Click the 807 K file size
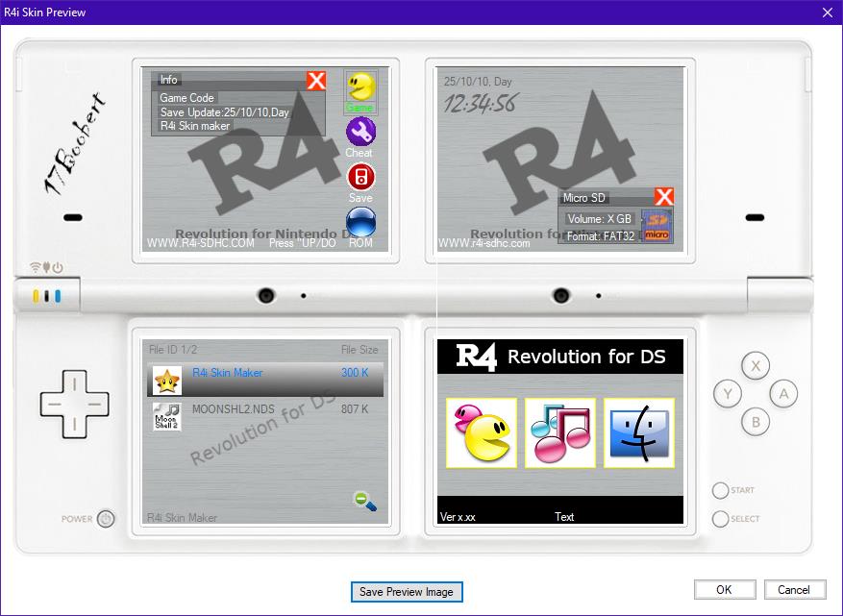Screen dimensions: 843x616 [x=355, y=409]
